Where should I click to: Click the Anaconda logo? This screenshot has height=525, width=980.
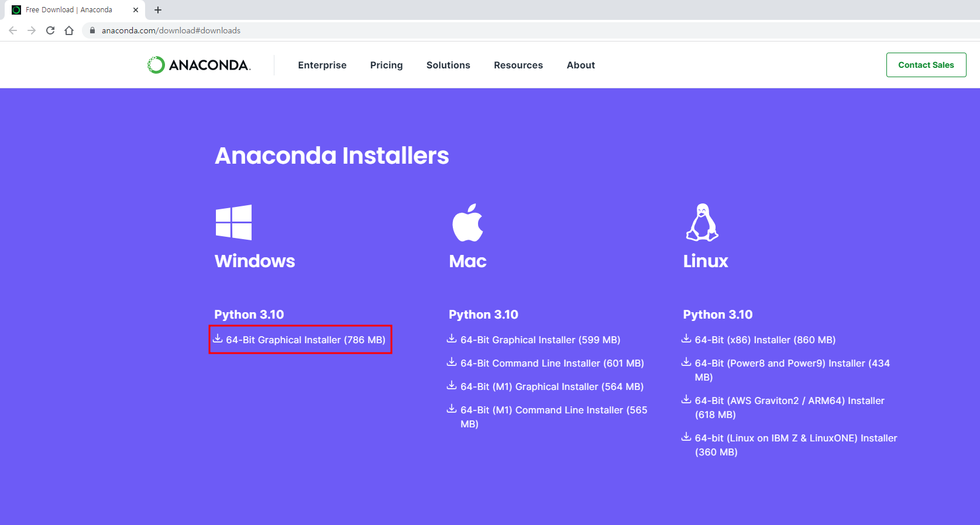pyautogui.click(x=199, y=65)
